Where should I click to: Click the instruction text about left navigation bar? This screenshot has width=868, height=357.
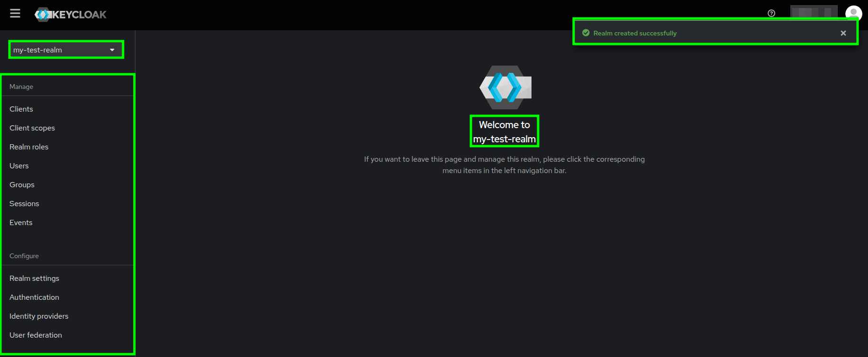(505, 165)
